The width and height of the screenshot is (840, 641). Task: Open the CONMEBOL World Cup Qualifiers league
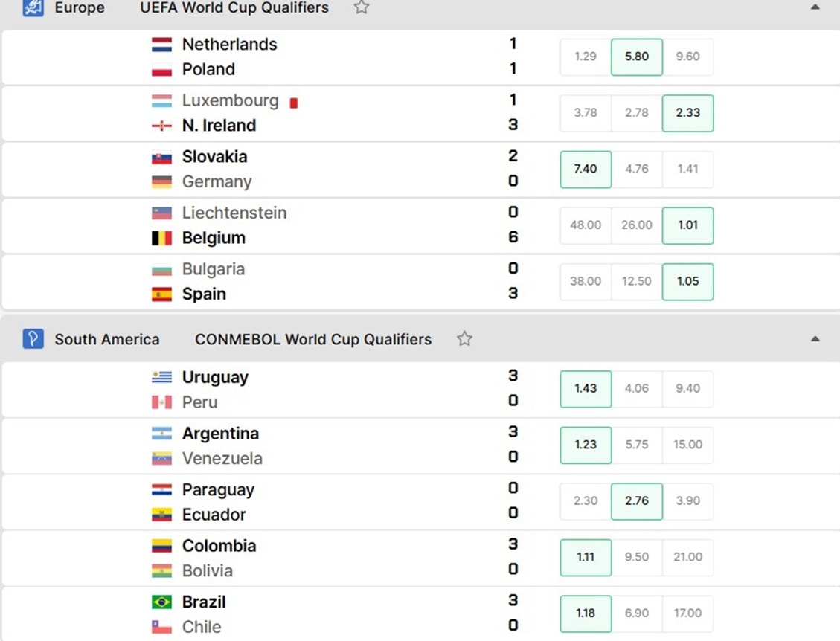point(312,339)
